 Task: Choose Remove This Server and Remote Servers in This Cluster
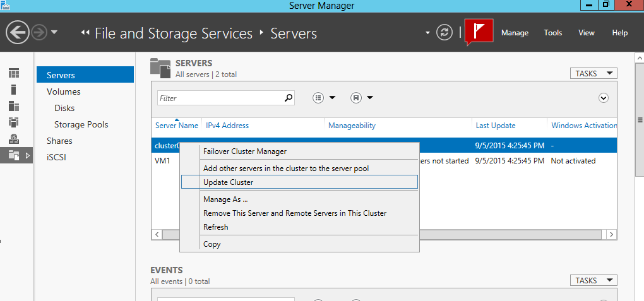(x=299, y=213)
